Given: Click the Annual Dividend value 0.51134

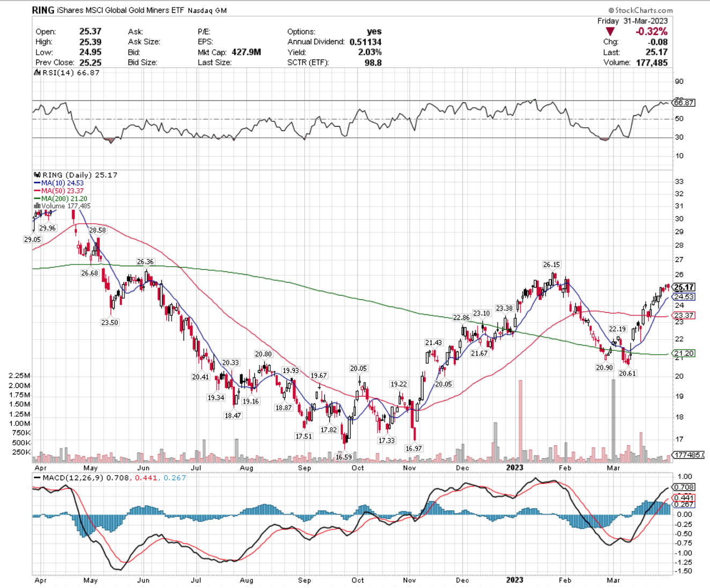Looking at the screenshot, I should click(366, 42).
